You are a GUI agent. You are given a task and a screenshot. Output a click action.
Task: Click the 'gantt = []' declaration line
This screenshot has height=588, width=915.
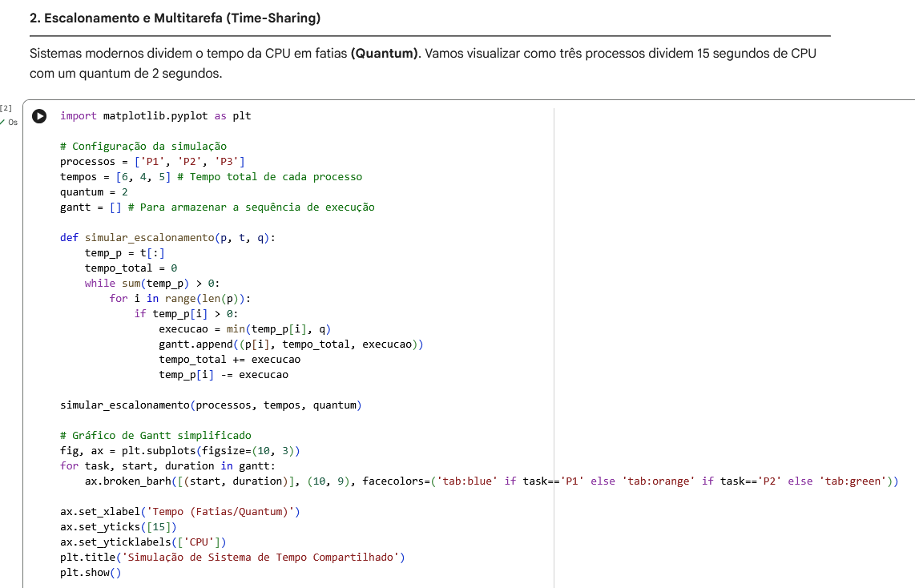click(216, 207)
